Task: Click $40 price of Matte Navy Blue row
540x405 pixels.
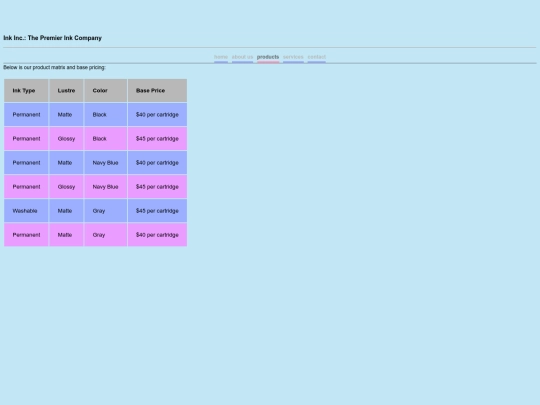Action: (157, 163)
